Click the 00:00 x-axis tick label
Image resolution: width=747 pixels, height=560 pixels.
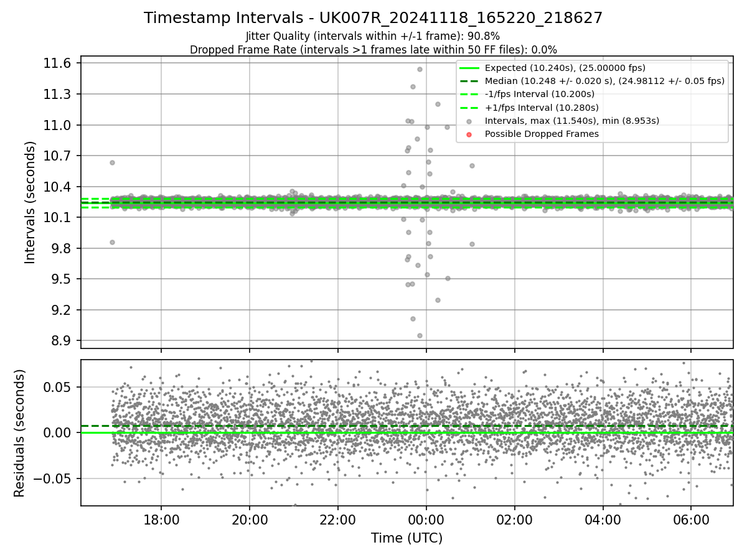pos(426,520)
